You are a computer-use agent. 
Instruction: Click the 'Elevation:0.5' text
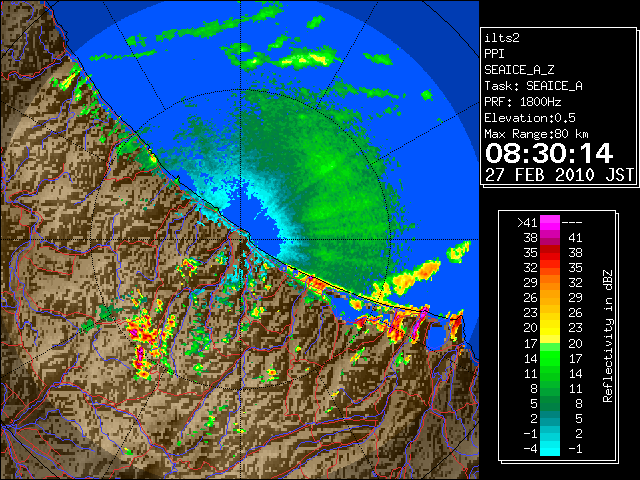530,118
